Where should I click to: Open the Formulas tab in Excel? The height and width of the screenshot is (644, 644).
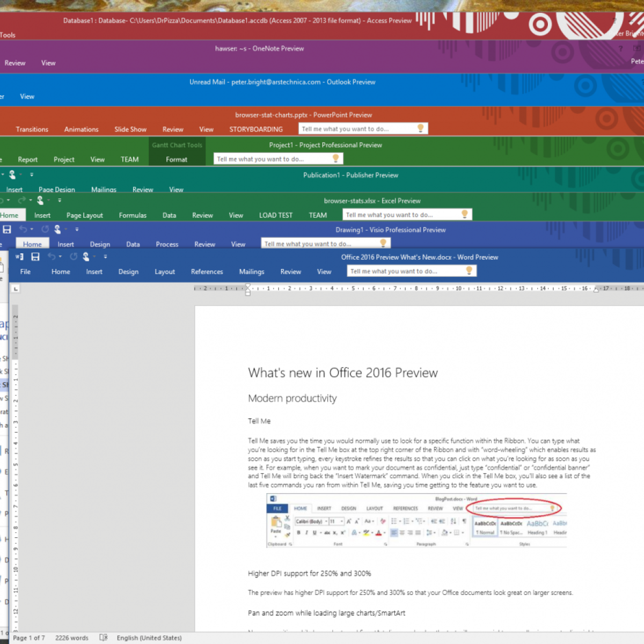(133, 215)
